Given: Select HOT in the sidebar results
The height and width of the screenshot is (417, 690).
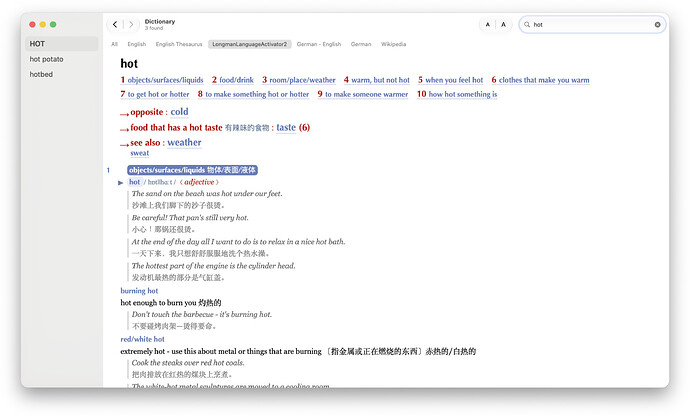Looking at the screenshot, I should (61, 44).
